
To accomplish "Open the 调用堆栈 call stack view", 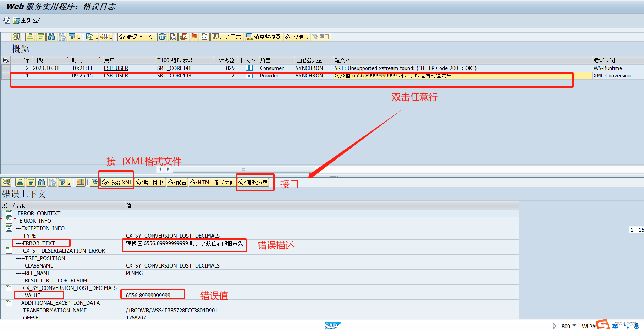I will click(149, 182).
